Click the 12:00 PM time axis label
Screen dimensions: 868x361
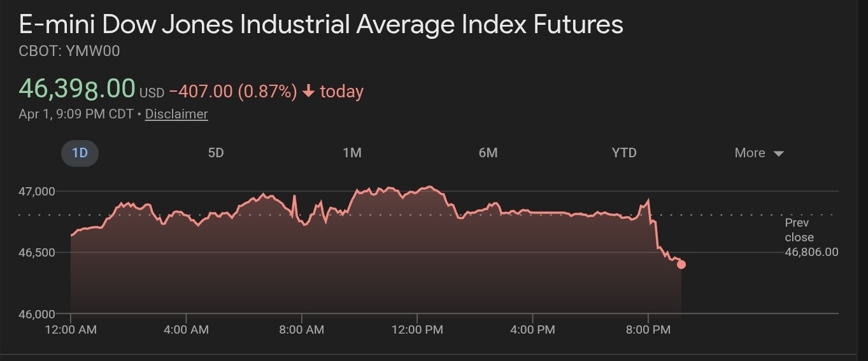tap(416, 330)
